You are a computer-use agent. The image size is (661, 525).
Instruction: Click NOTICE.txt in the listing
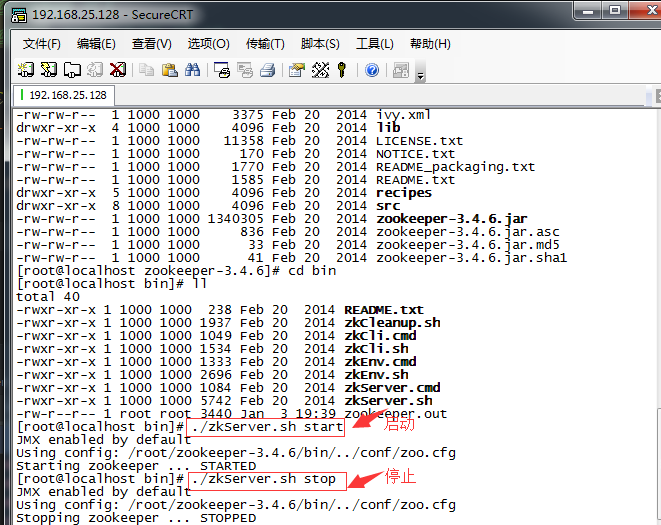coord(416,153)
